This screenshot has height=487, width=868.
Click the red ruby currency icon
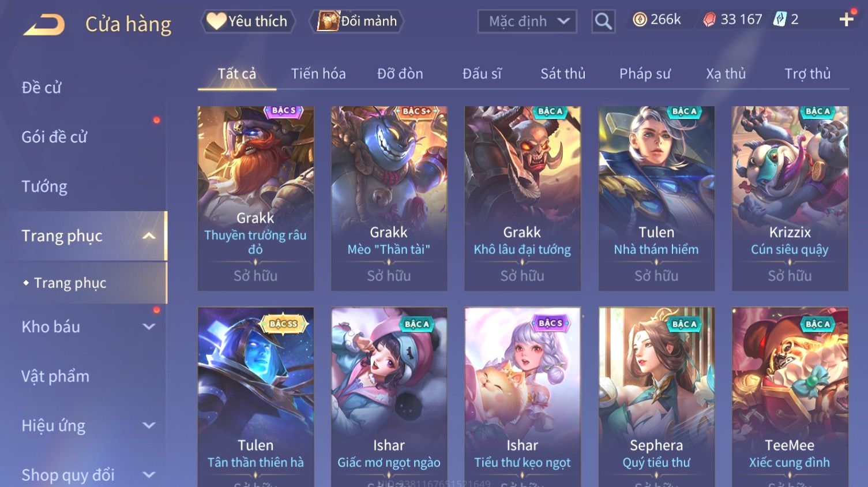click(x=709, y=20)
